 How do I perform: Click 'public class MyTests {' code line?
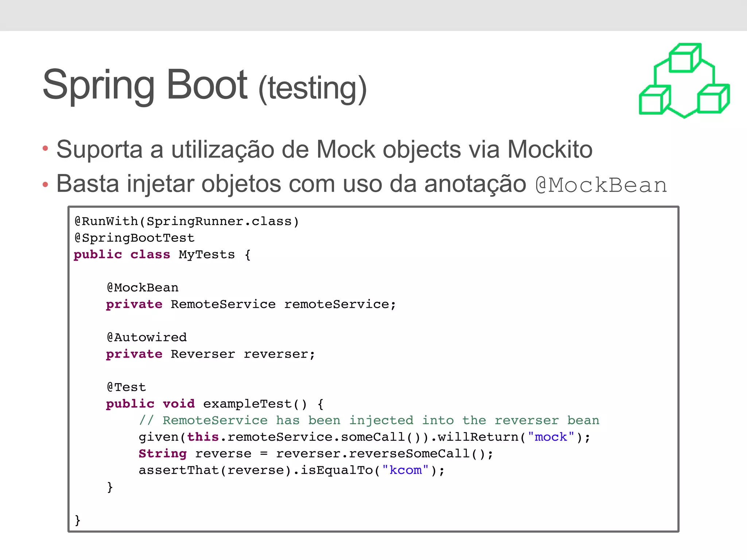162,254
